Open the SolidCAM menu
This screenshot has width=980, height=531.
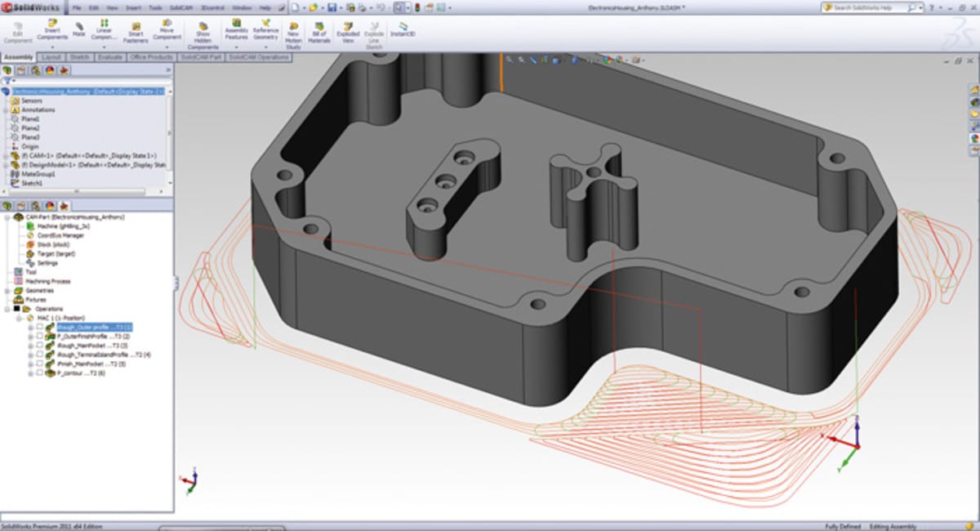point(181,7)
